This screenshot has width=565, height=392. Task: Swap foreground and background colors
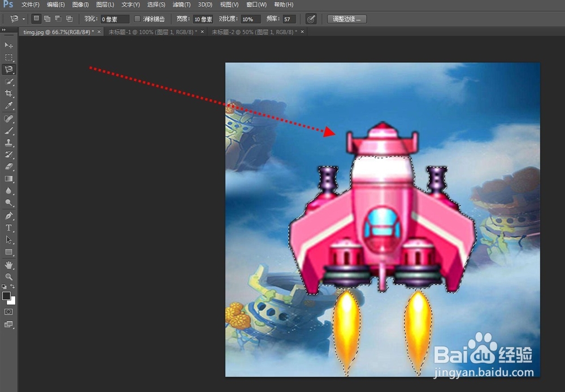[x=12, y=286]
